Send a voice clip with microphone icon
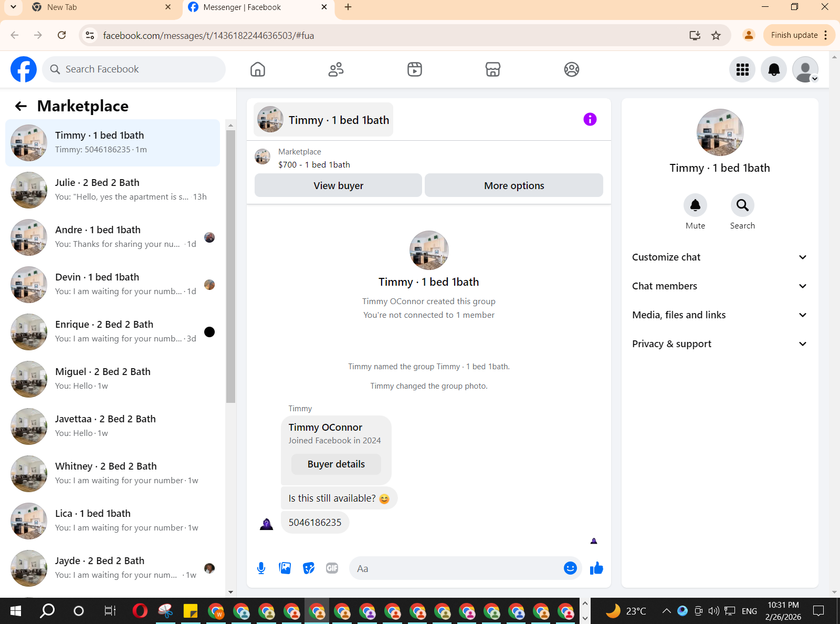Viewport: 840px width, 624px height. 261,568
